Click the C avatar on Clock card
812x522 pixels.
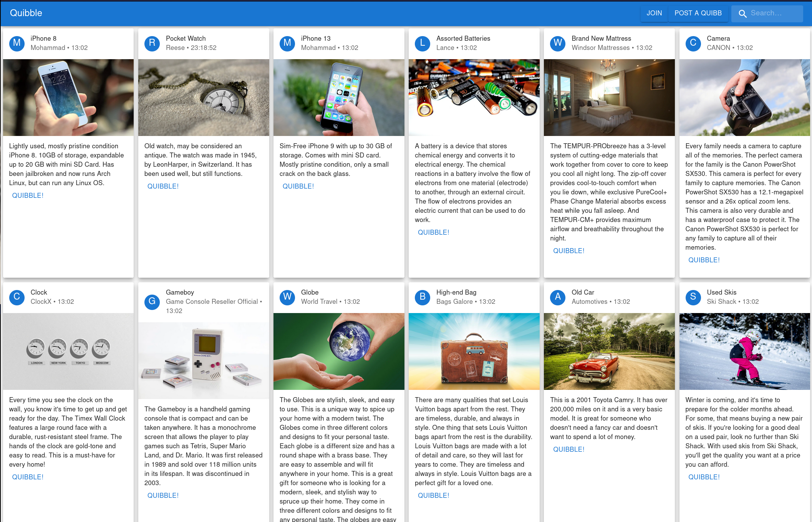[17, 297]
